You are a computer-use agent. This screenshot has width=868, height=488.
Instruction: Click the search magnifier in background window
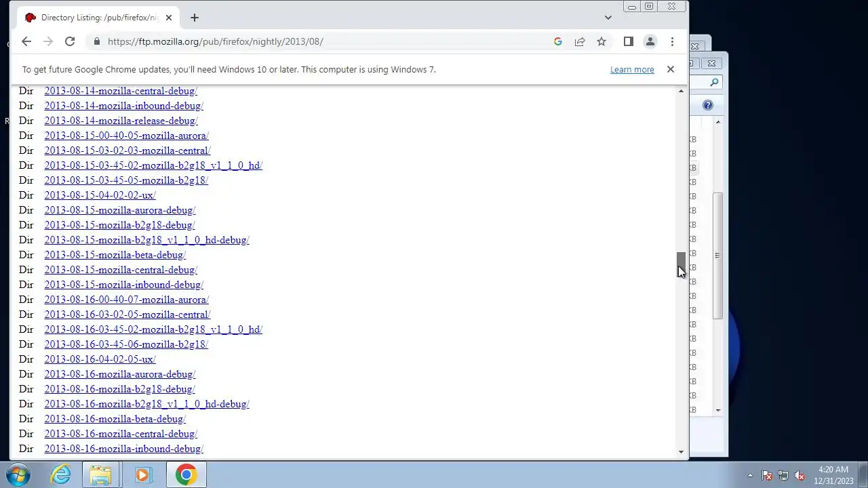[x=714, y=83]
